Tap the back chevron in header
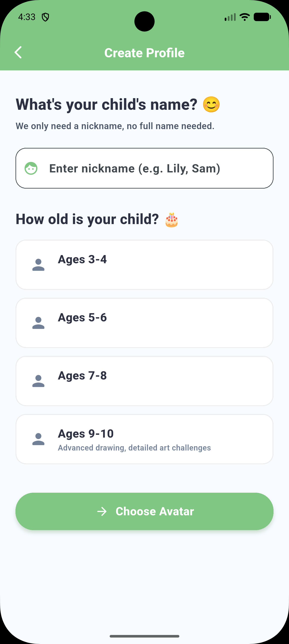 pos(18,53)
